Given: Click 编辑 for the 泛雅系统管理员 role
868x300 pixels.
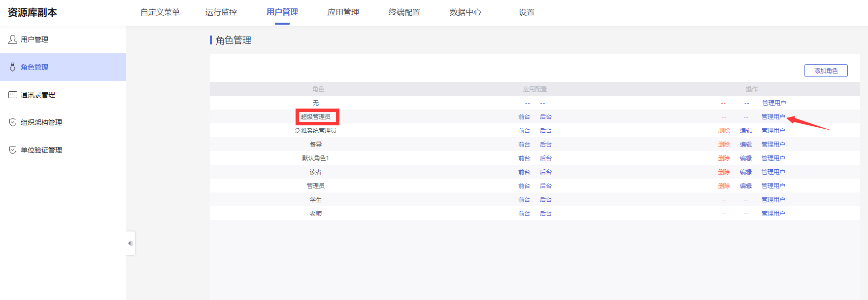Looking at the screenshot, I should coord(746,131).
